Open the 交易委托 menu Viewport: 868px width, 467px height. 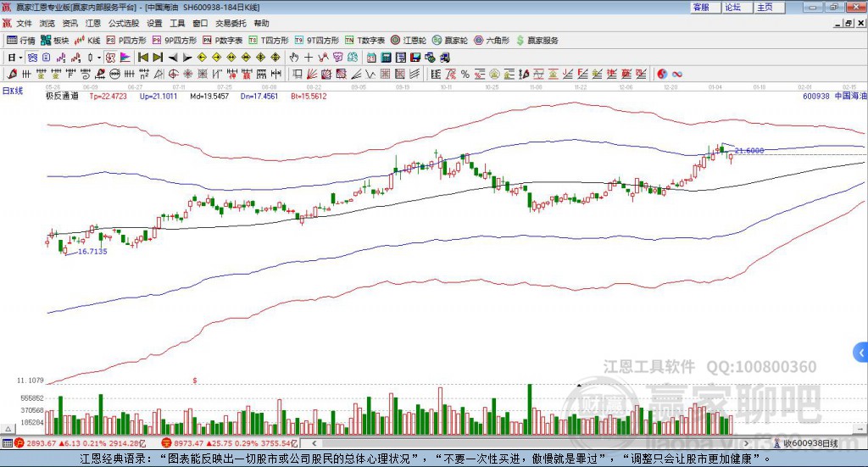point(231,24)
